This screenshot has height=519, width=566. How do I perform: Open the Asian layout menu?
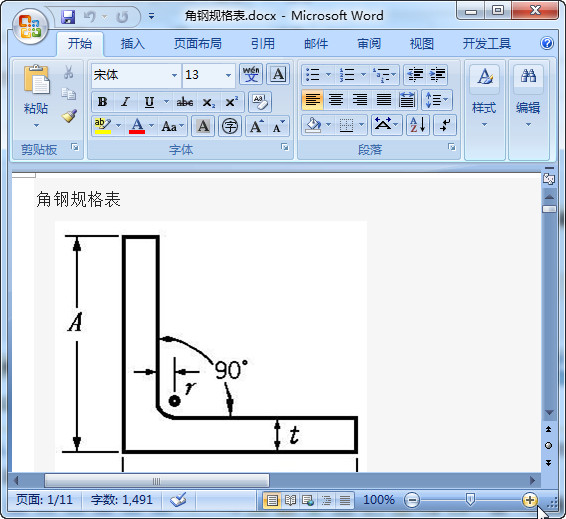click(x=386, y=125)
